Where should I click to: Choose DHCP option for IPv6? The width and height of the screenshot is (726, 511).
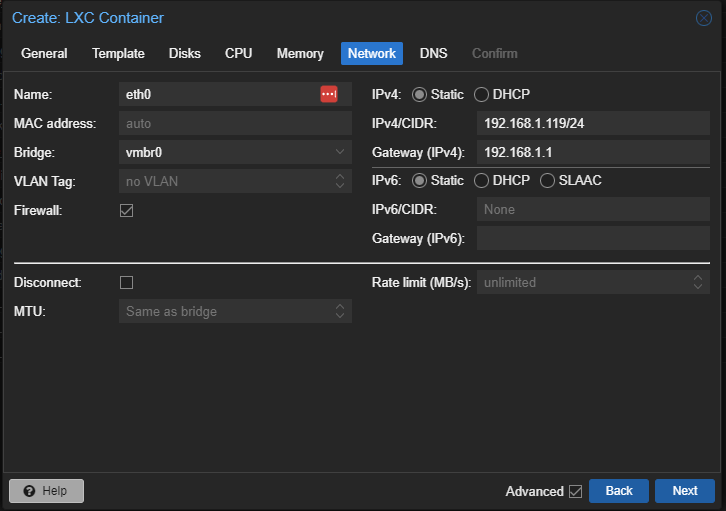[482, 181]
